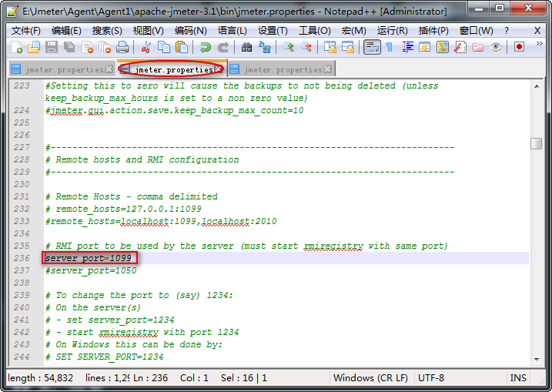
Task: Click the vertical scrollbar thumb
Action: (x=537, y=143)
